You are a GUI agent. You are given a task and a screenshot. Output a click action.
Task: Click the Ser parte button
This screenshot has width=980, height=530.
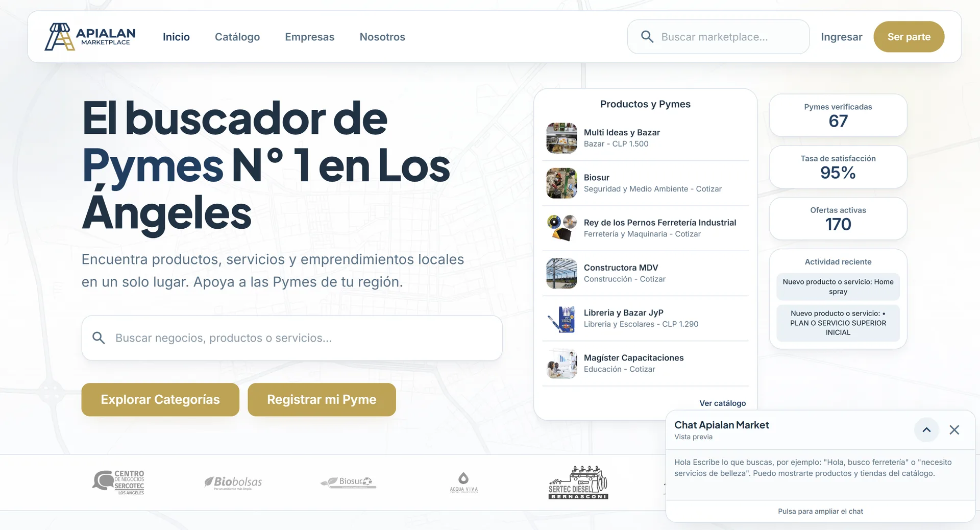(x=909, y=37)
